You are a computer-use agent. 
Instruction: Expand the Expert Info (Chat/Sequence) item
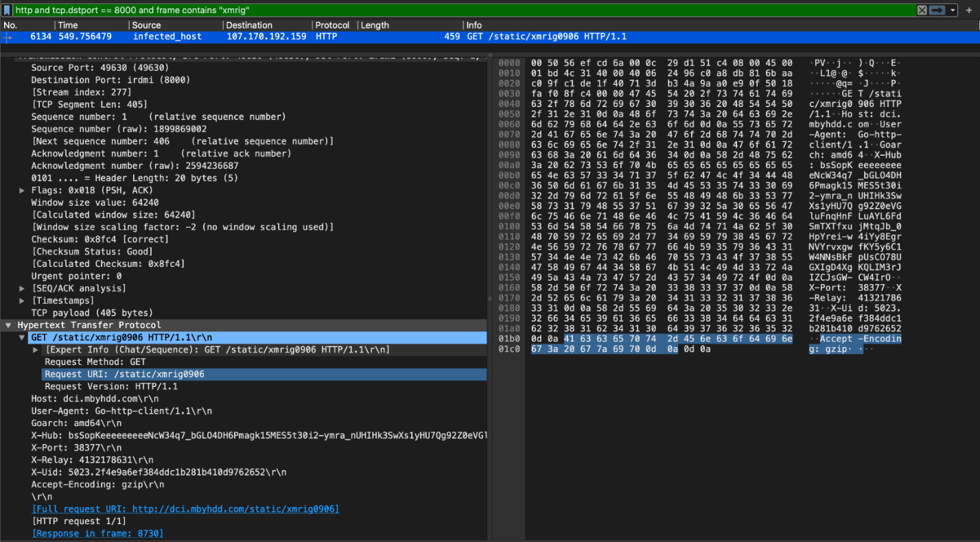click(x=36, y=350)
